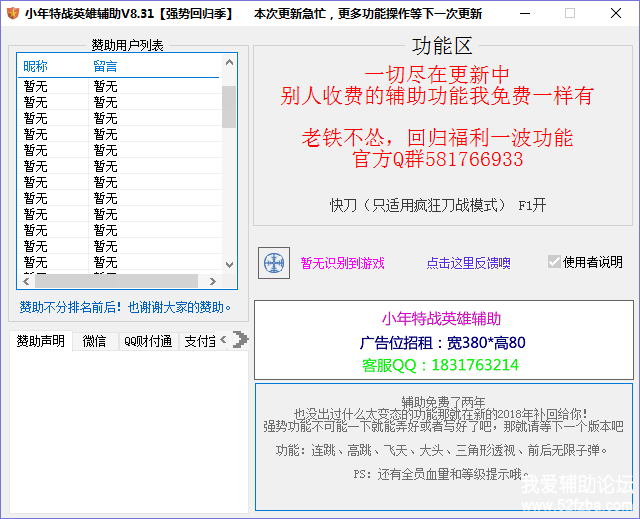Click the 暂无识别到游戏 status text
Image resolution: width=640 pixels, height=519 pixels.
[x=342, y=263]
